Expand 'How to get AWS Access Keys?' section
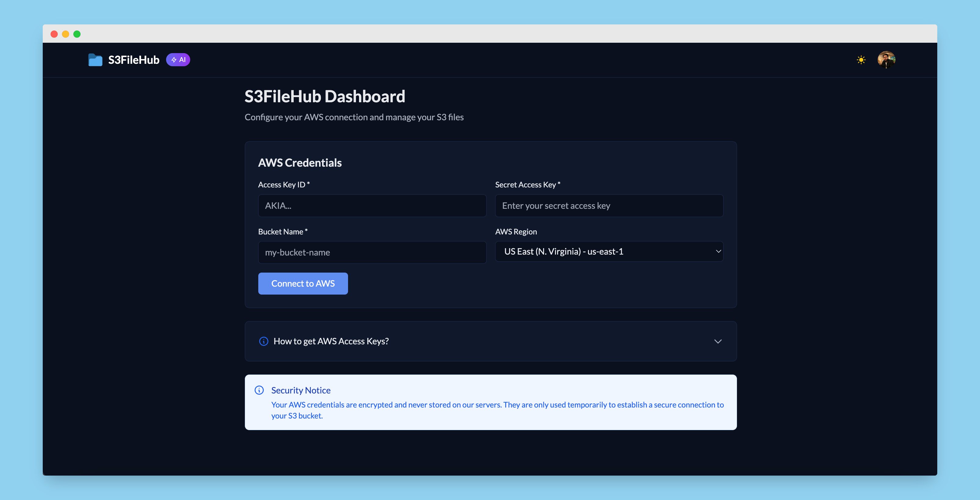The height and width of the screenshot is (500, 980). [490, 341]
